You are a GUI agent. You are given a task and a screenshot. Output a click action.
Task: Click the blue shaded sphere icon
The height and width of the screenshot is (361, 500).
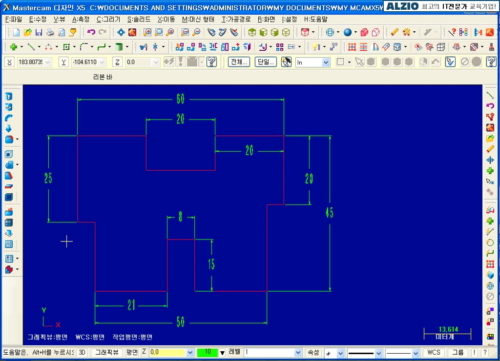(x=348, y=32)
